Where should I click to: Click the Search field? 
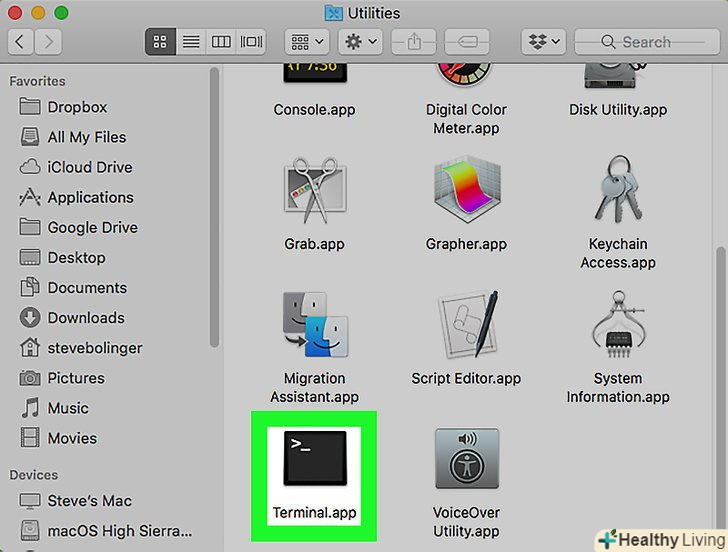tap(647, 42)
